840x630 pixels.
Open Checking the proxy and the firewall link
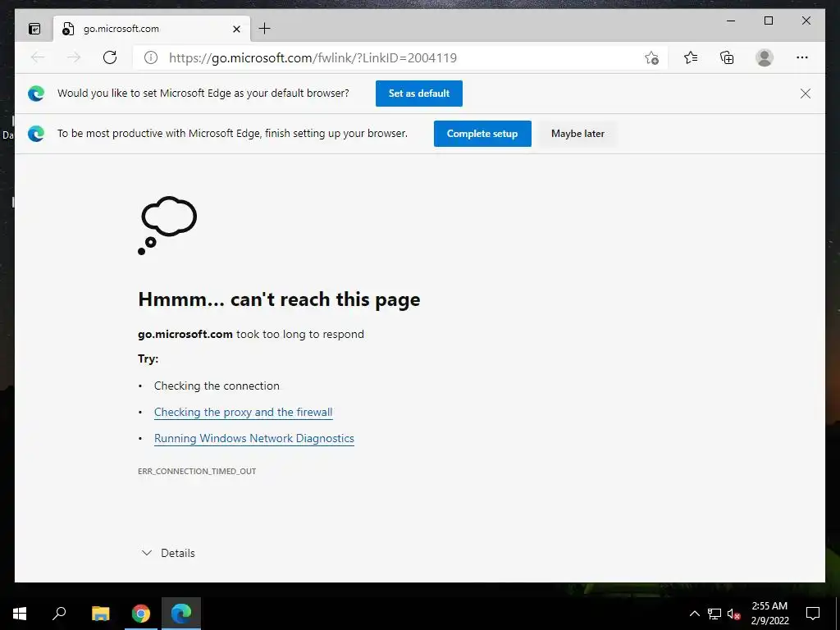pyautogui.click(x=243, y=412)
